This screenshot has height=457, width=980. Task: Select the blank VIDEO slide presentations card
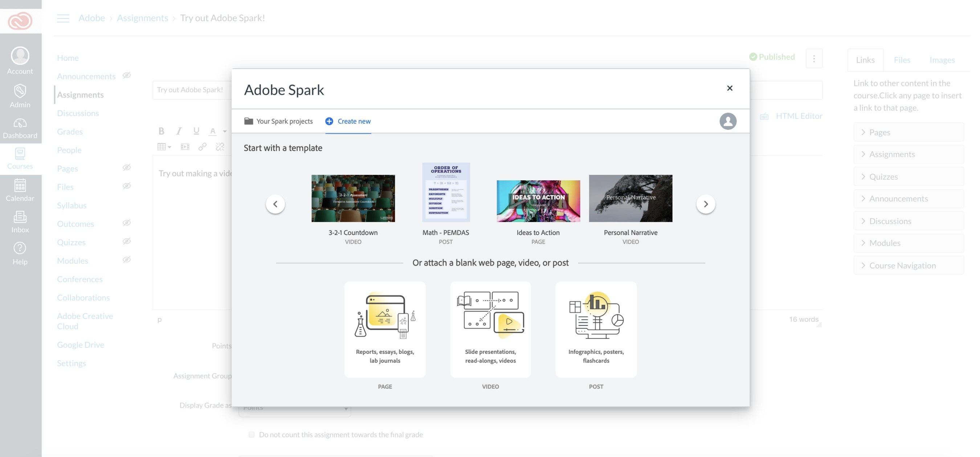pos(490,329)
